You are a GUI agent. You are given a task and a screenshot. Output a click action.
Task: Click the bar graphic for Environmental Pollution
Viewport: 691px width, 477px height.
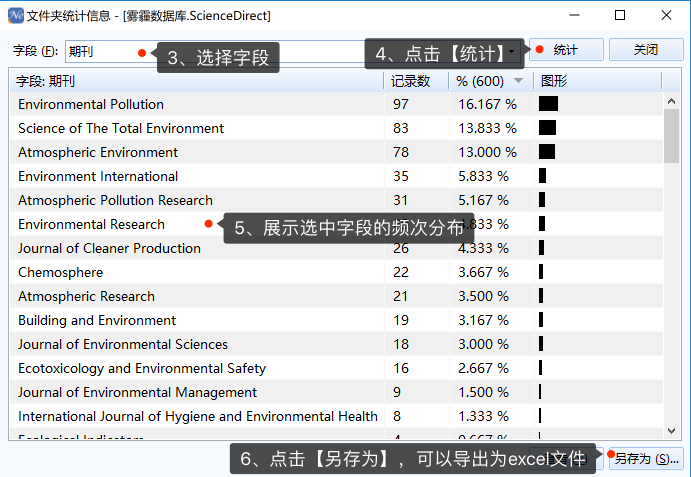[x=548, y=104]
